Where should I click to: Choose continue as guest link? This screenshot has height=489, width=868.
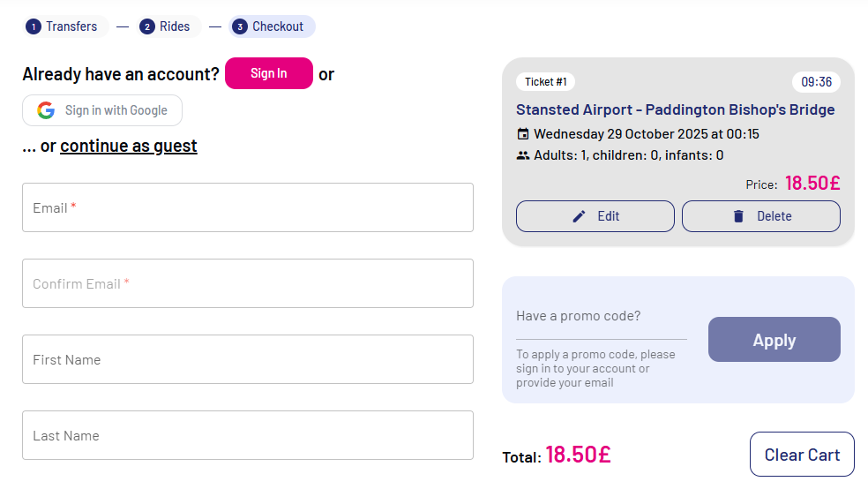point(129,146)
